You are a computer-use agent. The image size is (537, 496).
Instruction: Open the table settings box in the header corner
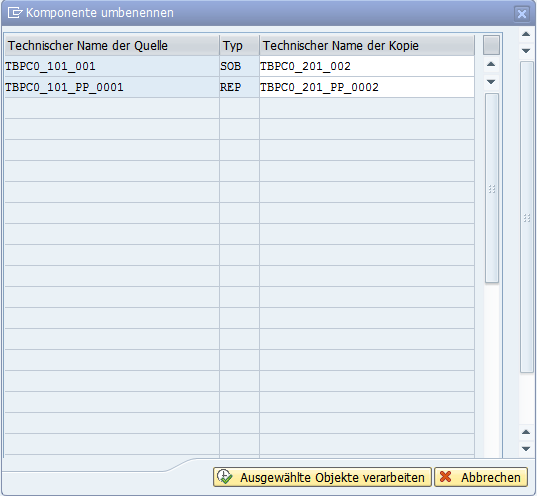coord(491,45)
